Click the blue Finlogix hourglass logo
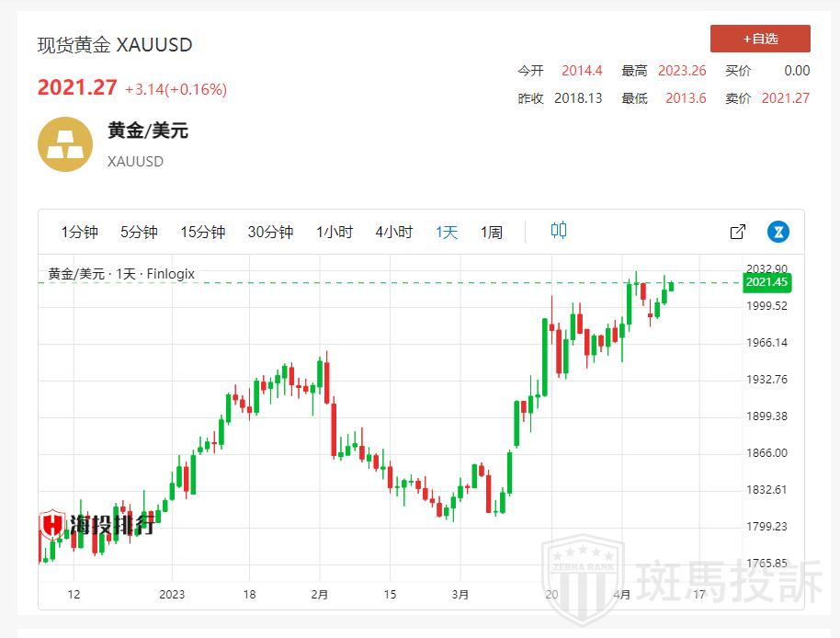Viewport: 840px width, 638px height. tap(778, 232)
